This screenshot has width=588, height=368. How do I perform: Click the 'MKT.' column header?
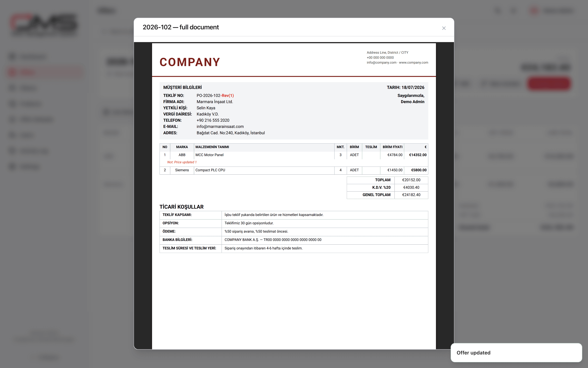pyautogui.click(x=340, y=147)
